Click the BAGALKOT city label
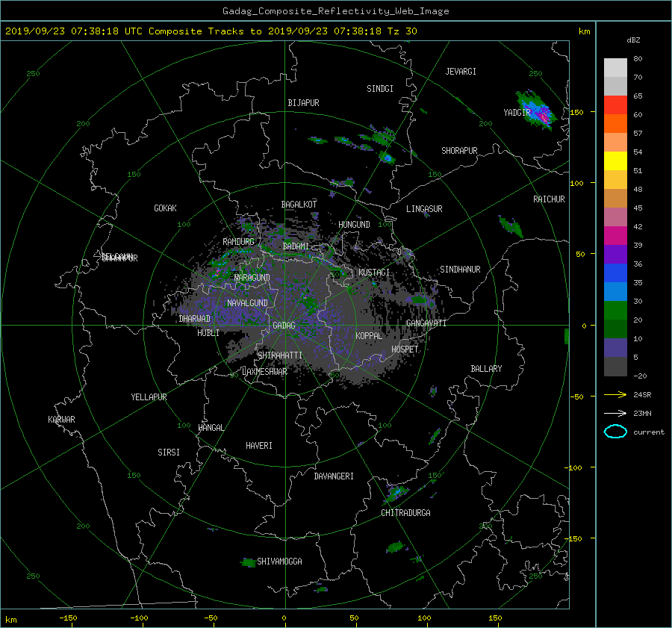Viewport: 672px width, 628px height. pos(299,205)
